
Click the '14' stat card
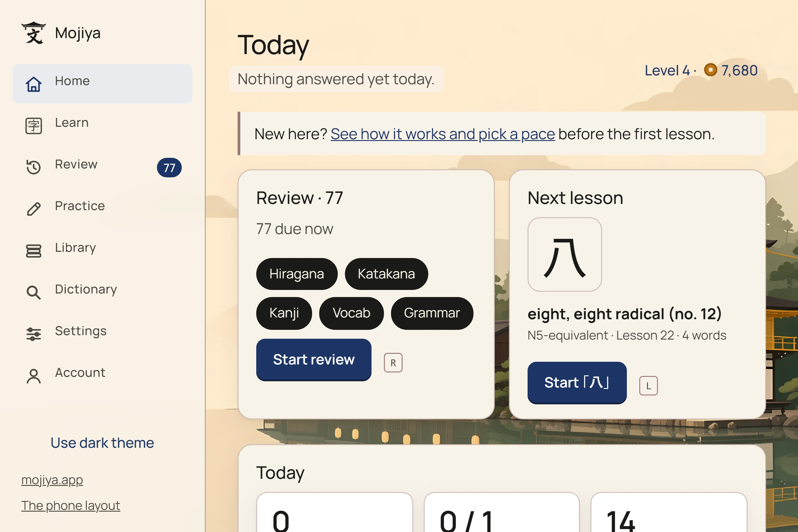669,512
